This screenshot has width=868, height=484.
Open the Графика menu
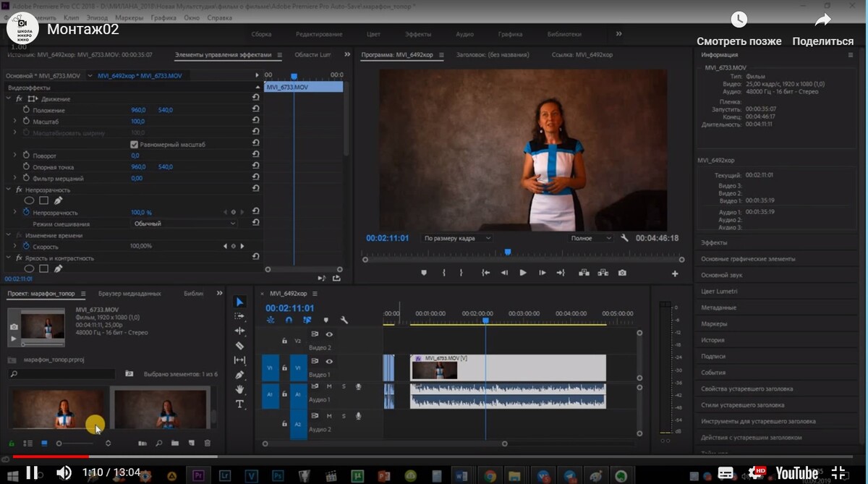tap(163, 17)
